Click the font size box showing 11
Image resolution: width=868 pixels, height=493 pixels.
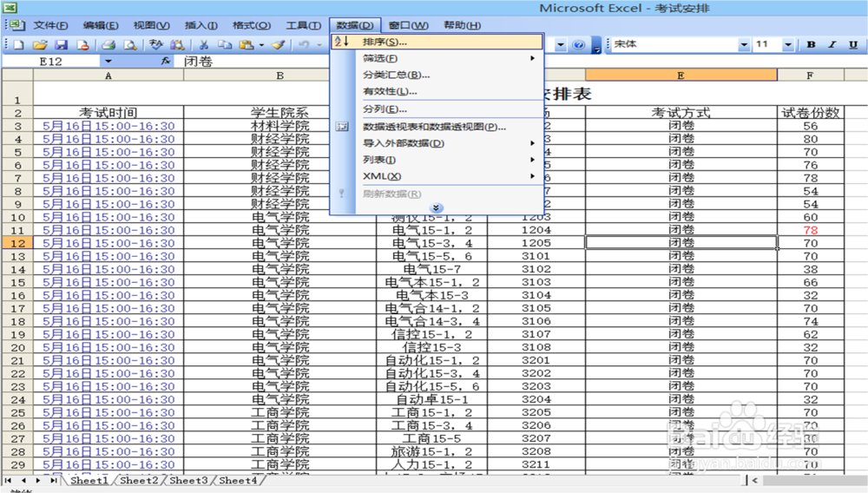pos(766,44)
